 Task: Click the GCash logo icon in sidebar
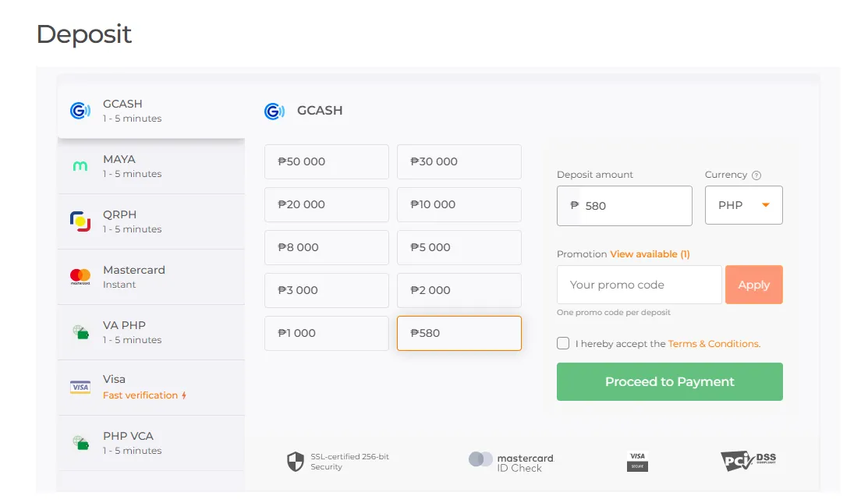(80, 111)
